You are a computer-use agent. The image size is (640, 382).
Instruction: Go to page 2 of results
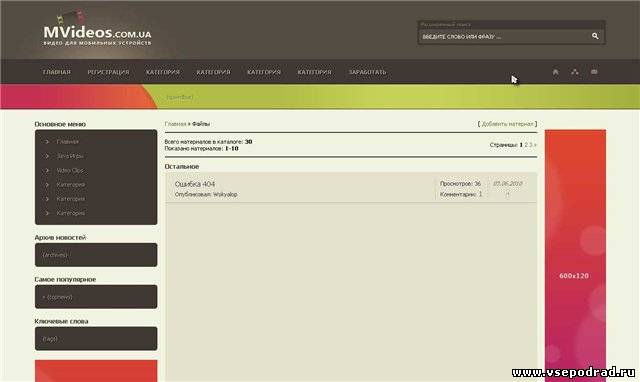[x=526, y=145]
